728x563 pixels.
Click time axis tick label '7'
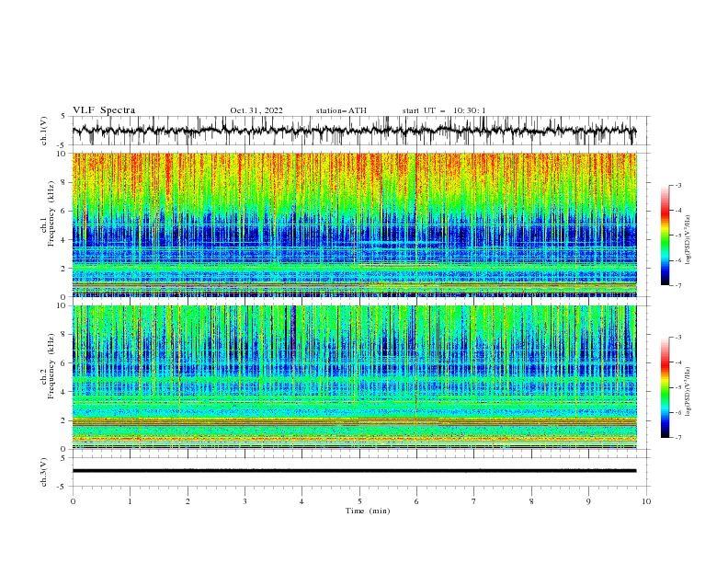point(474,501)
